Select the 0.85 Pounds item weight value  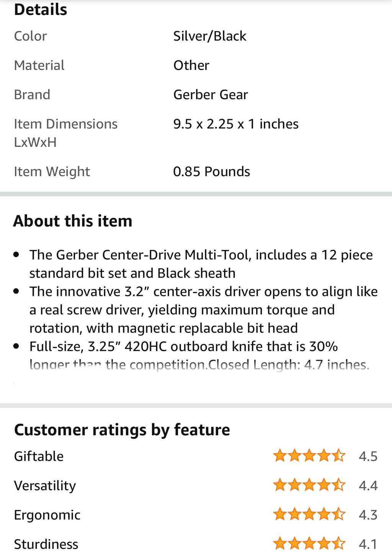coord(211,171)
